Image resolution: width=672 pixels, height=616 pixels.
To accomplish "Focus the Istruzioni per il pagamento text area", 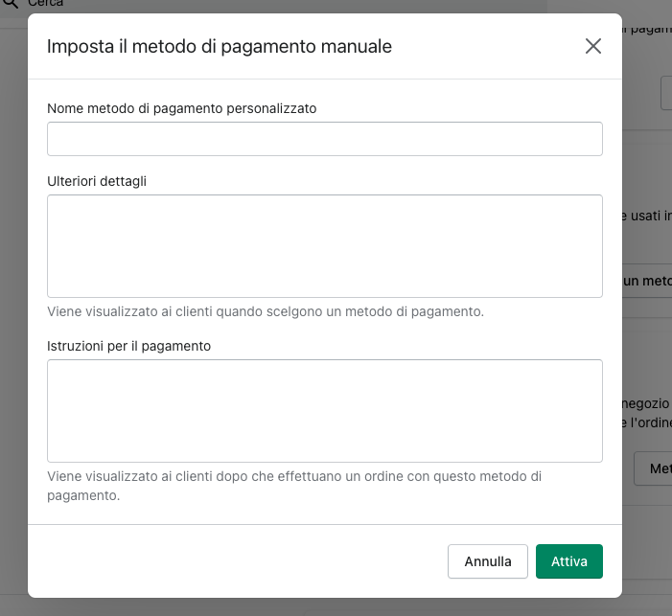I will click(x=324, y=411).
